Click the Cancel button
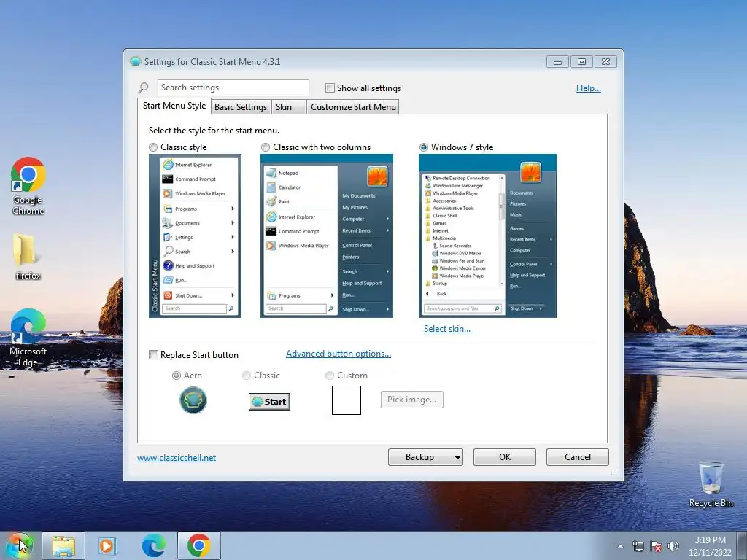This screenshot has height=560, width=747. [x=578, y=457]
